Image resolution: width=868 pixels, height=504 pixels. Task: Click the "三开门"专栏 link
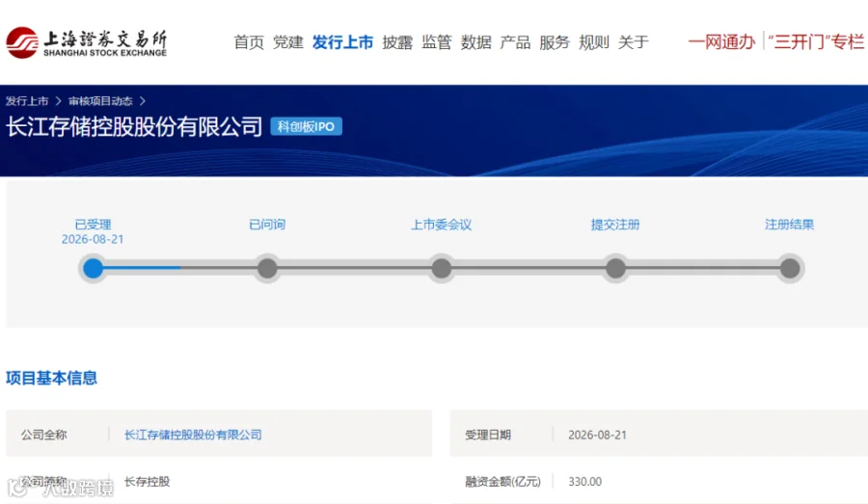click(x=816, y=42)
